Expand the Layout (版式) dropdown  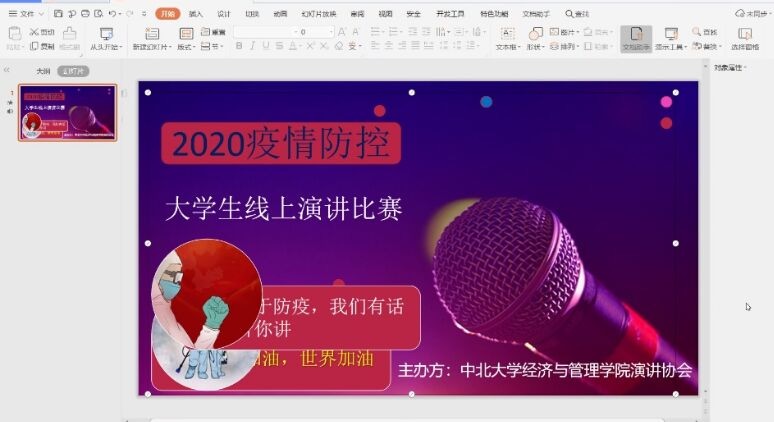[x=186, y=46]
